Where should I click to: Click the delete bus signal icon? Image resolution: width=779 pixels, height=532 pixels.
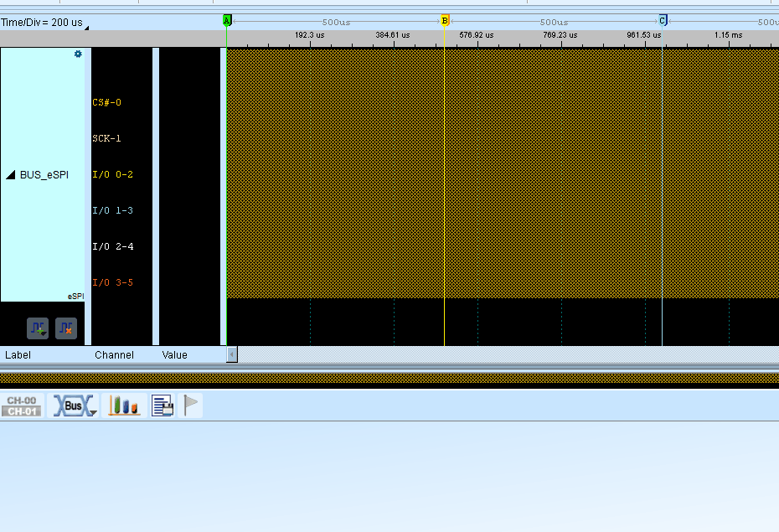[66, 328]
